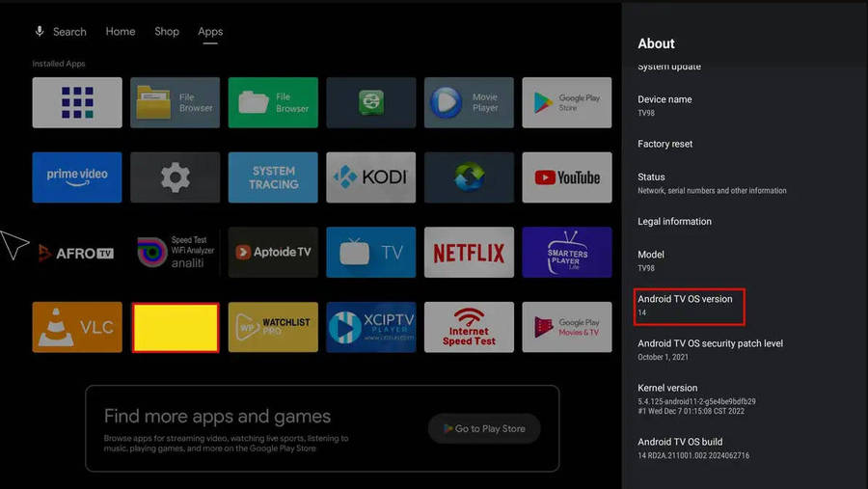Launch the YouTube app
The width and height of the screenshot is (868, 489).
[566, 177]
